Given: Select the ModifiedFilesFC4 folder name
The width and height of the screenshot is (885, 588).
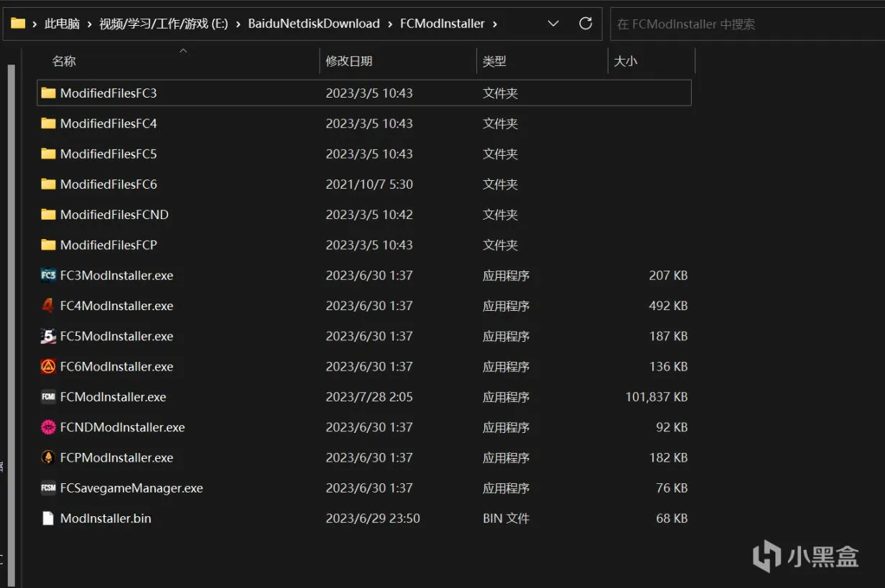Looking at the screenshot, I should tap(108, 123).
